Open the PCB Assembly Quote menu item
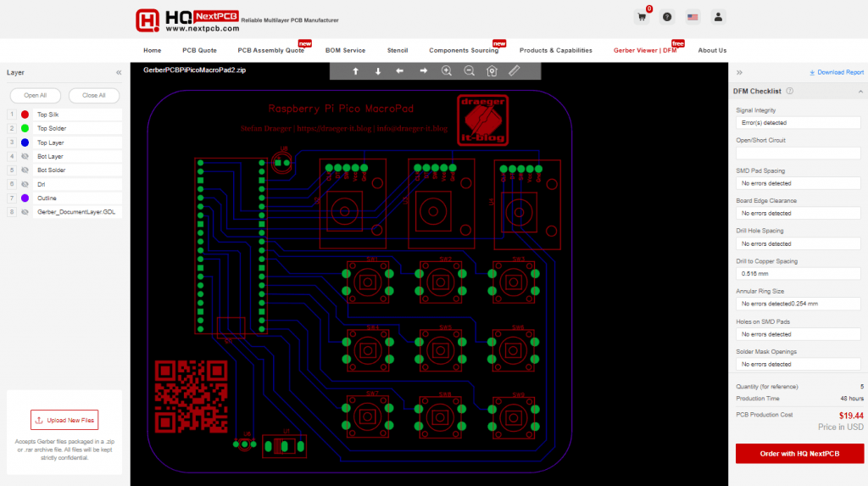868x486 pixels. (270, 50)
